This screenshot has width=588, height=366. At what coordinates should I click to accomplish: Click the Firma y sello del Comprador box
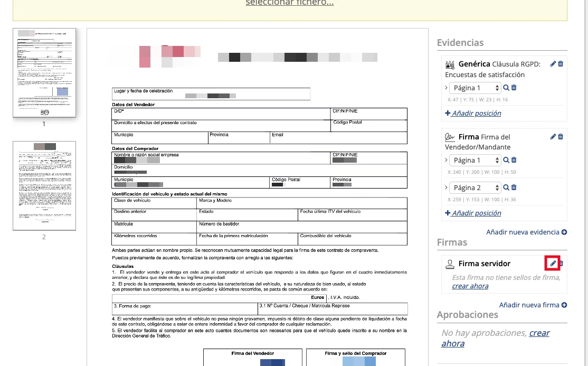(x=356, y=358)
